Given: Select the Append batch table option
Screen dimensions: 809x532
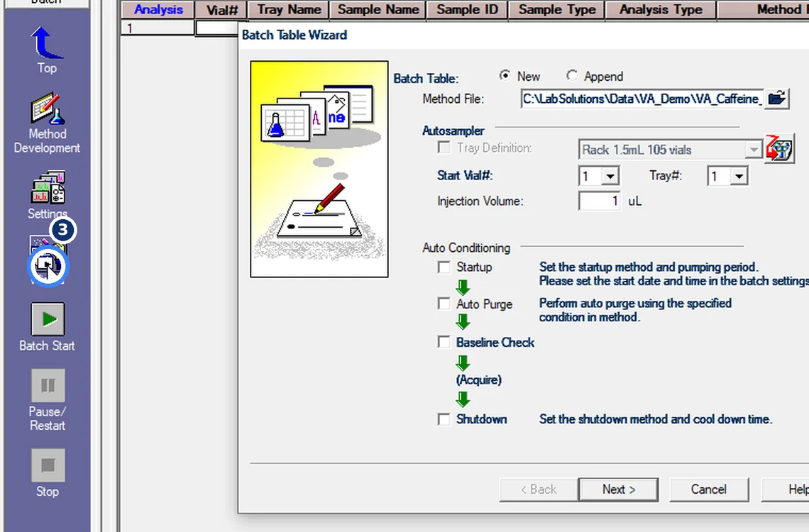Looking at the screenshot, I should 572,76.
